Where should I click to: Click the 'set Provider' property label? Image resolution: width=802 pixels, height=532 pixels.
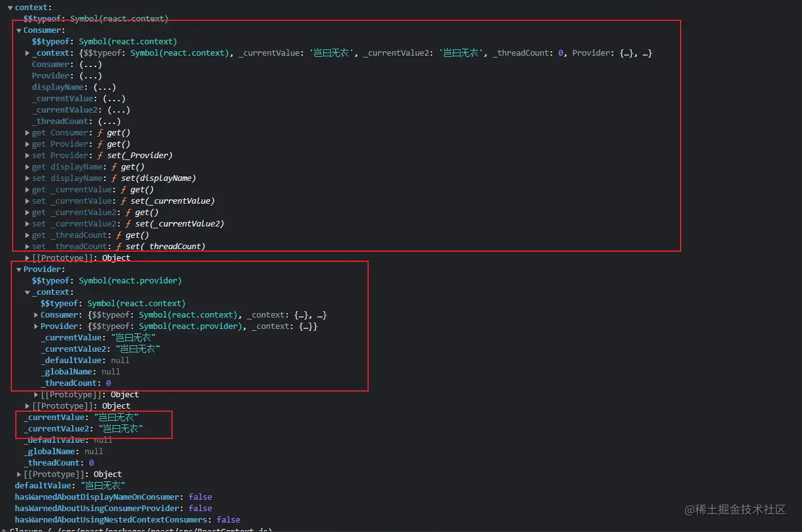(x=61, y=156)
